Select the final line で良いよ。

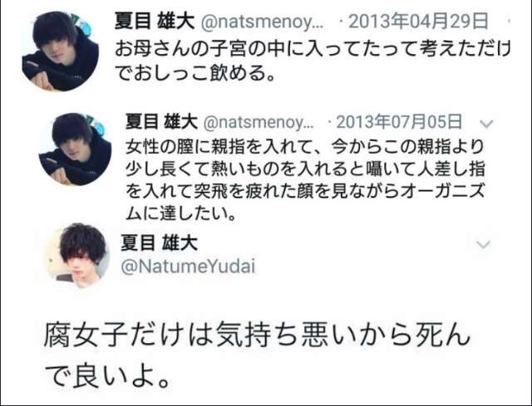pos(107,378)
